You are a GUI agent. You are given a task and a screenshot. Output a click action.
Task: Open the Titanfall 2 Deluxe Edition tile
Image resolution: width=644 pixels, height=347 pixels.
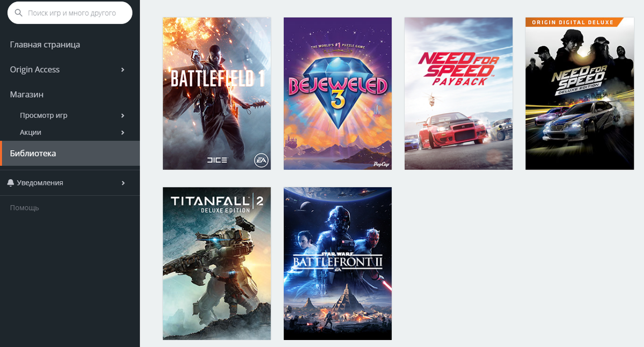click(217, 263)
